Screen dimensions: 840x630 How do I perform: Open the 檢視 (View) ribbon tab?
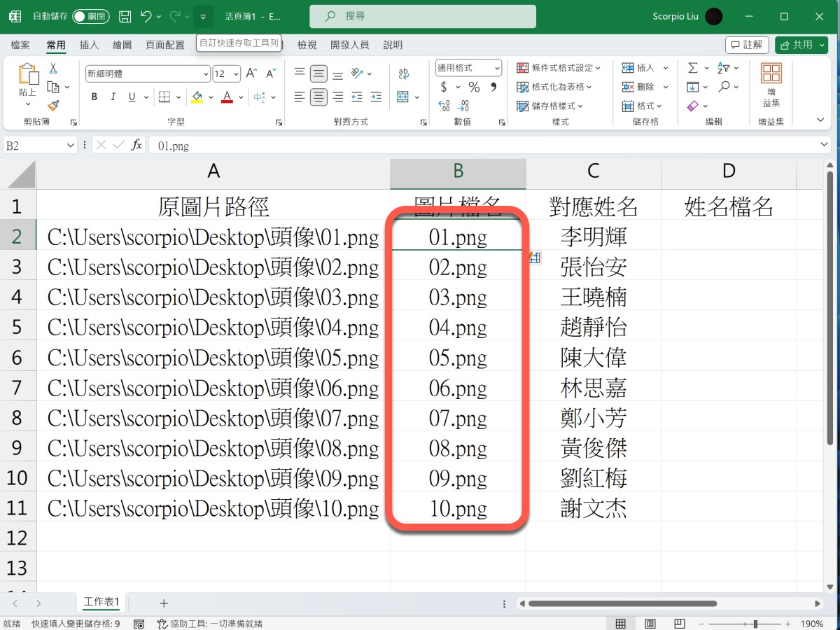(307, 45)
